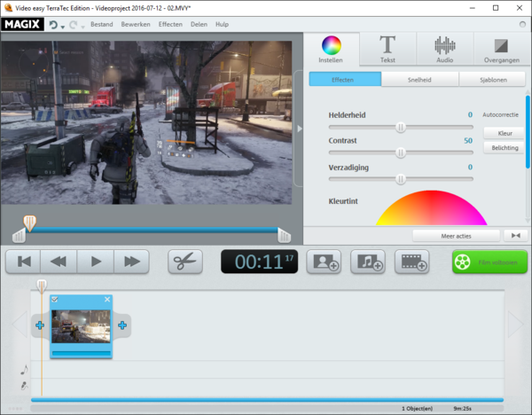Open the Bestand menu
This screenshot has width=532, height=415.
tap(102, 25)
